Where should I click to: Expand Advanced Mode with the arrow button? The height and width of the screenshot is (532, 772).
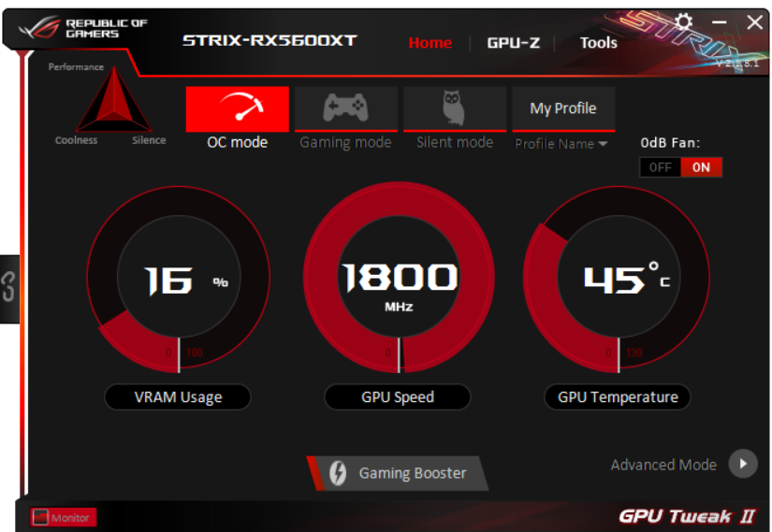click(743, 464)
